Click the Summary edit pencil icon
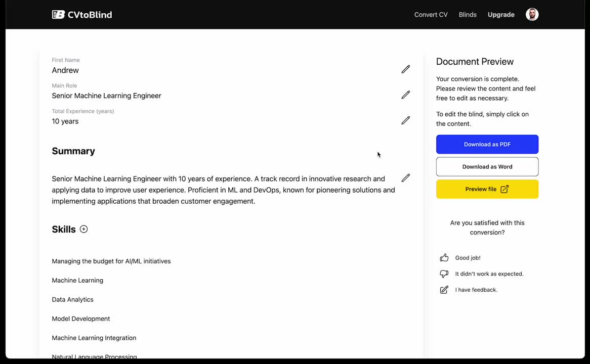Image resolution: width=590 pixels, height=364 pixels. pyautogui.click(x=405, y=178)
